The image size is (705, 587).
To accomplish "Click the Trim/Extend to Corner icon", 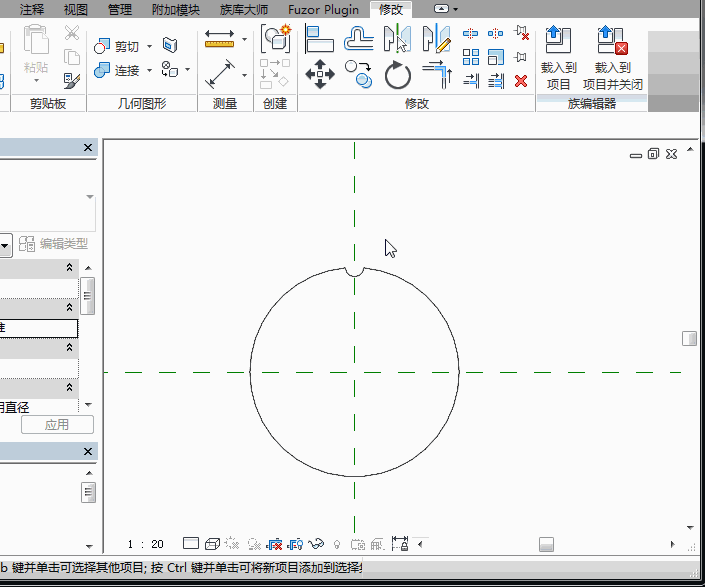I will (437, 73).
